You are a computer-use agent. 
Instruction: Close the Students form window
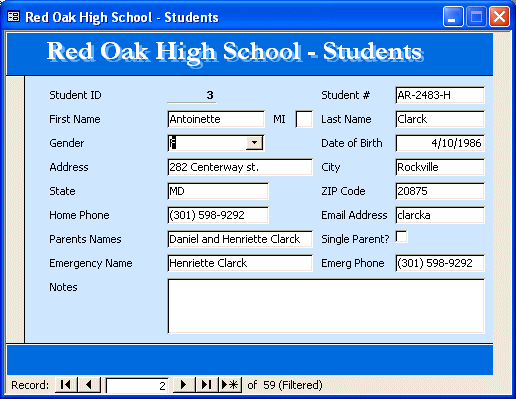click(499, 16)
